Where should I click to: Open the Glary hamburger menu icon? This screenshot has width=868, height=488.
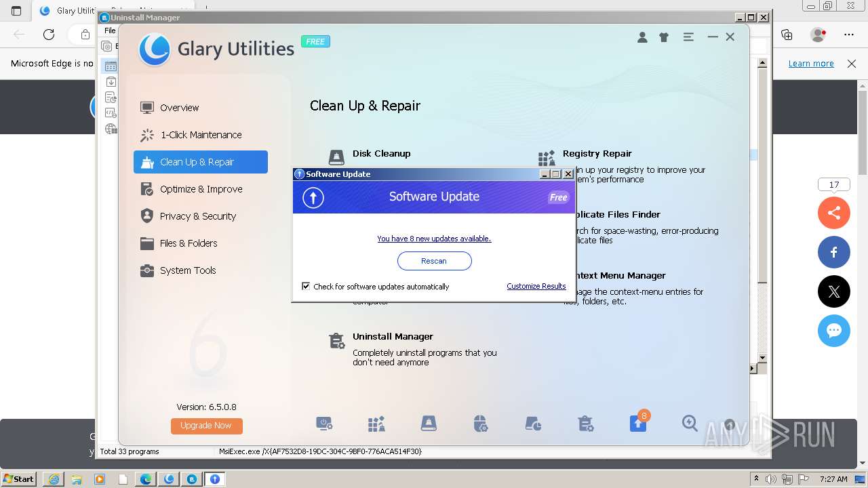coord(688,37)
